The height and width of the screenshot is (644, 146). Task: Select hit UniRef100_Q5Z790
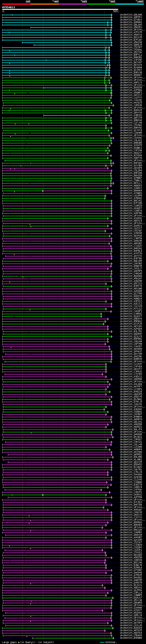(131, 52)
